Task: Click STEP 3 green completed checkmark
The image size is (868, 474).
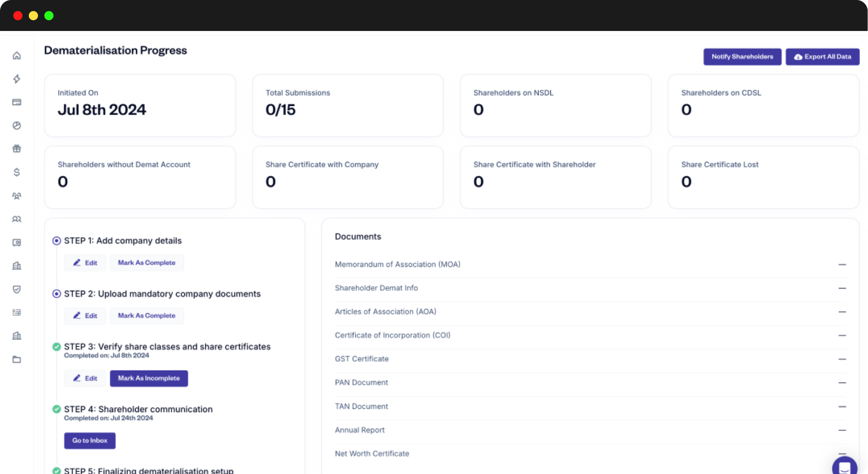Action: tap(56, 347)
